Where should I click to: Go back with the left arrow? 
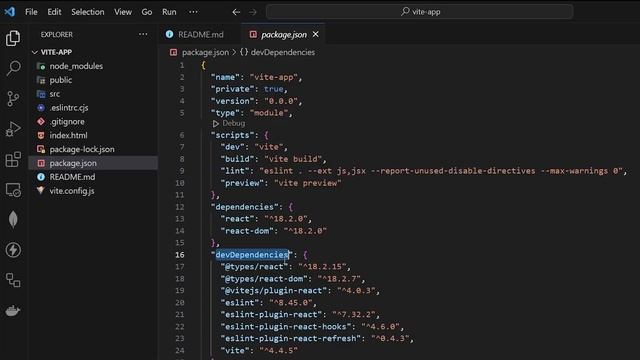236,12
